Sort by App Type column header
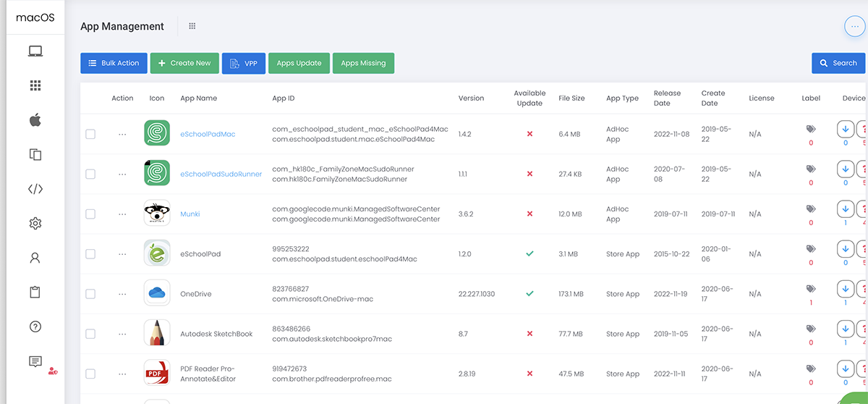This screenshot has width=868, height=404. (622, 98)
